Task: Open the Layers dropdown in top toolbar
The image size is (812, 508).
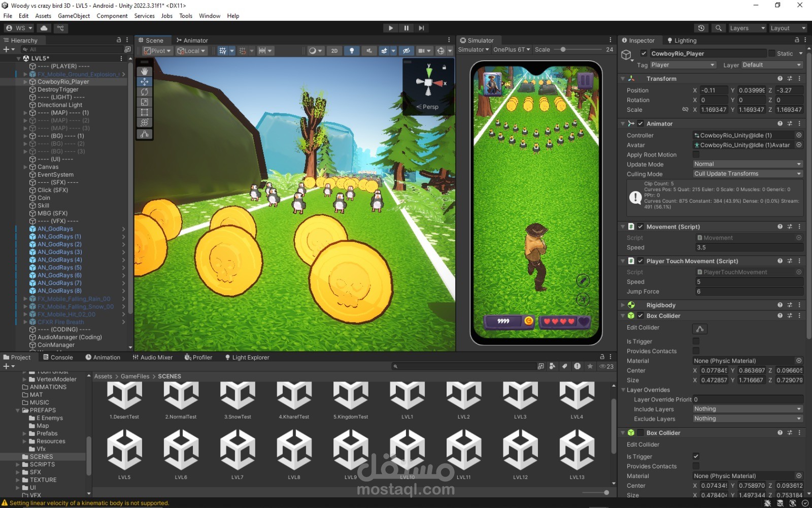Action: [747, 28]
